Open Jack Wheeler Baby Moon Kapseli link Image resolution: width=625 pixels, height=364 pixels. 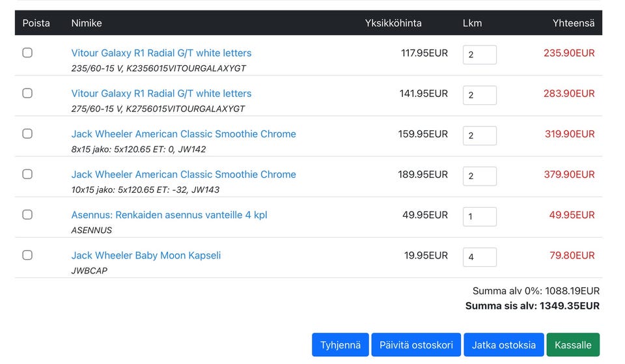[146, 255]
